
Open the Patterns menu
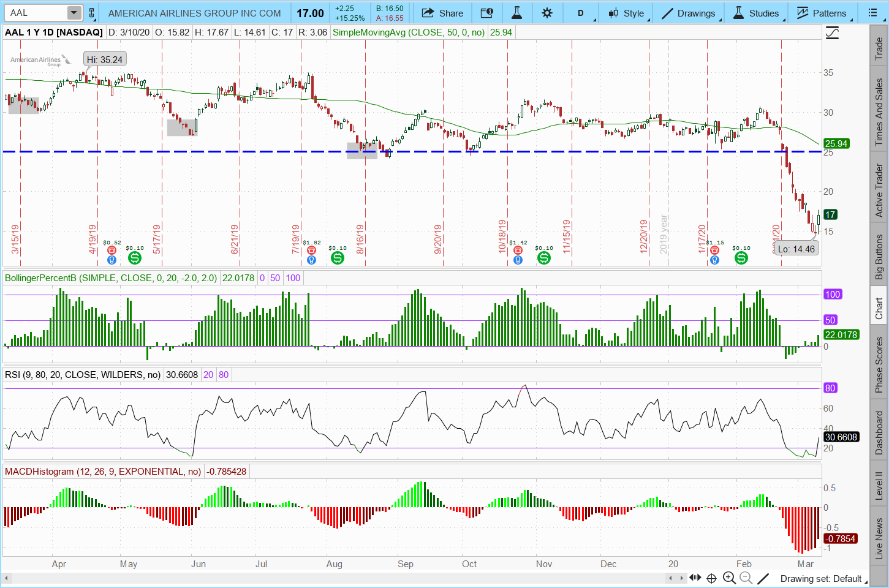pos(822,13)
